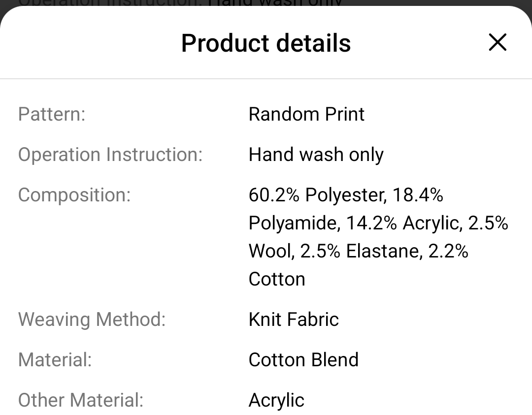The image size is (532, 415).
Task: Select the Weaving Method label
Action: point(92,319)
